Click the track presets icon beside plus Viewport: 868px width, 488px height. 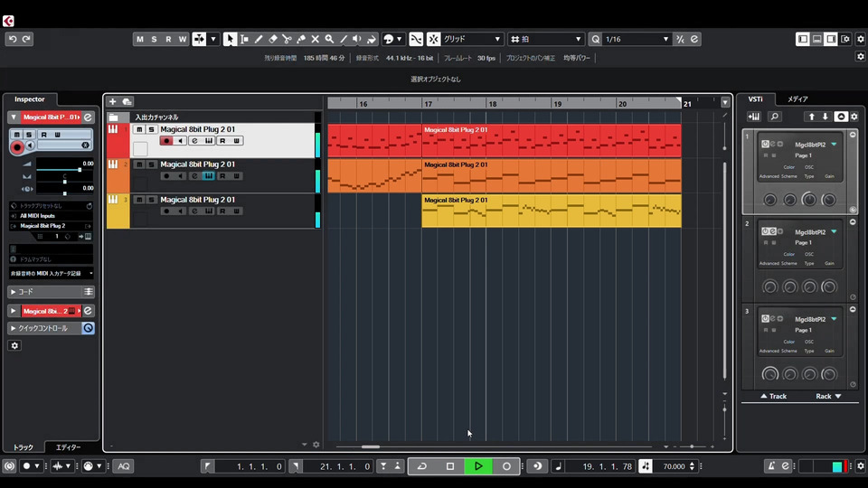coord(127,101)
